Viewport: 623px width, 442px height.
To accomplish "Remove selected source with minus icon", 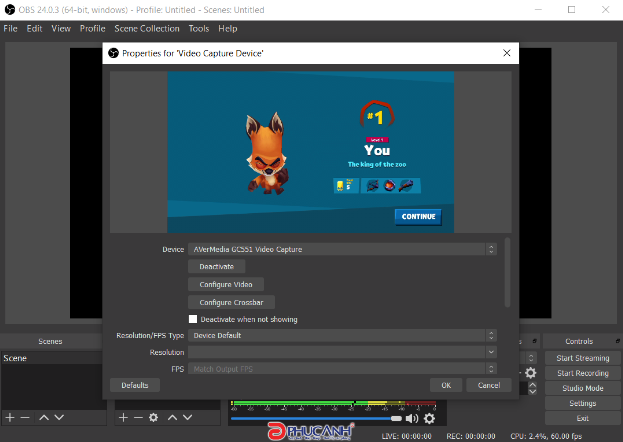I will (x=138, y=417).
